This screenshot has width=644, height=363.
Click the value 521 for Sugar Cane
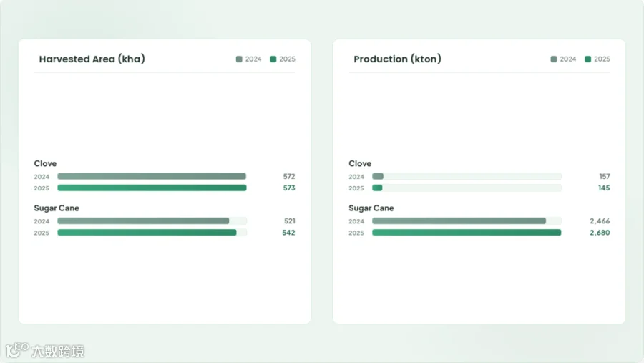pos(290,221)
